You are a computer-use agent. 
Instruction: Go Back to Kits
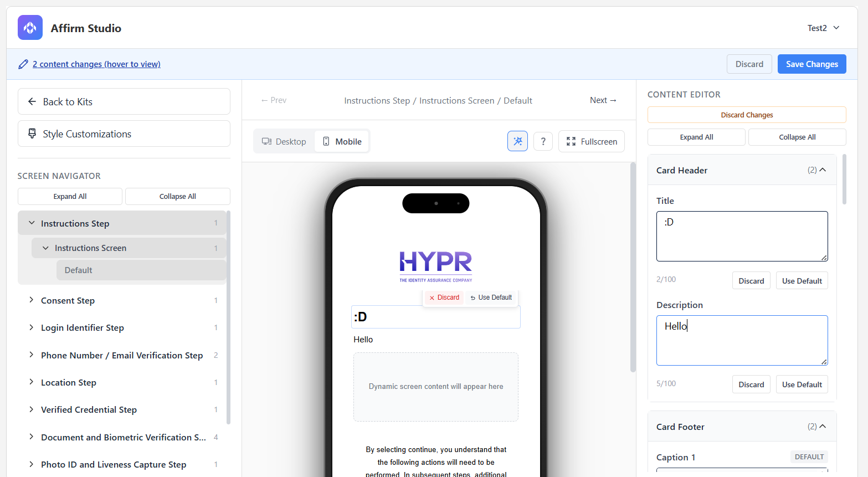pos(124,101)
